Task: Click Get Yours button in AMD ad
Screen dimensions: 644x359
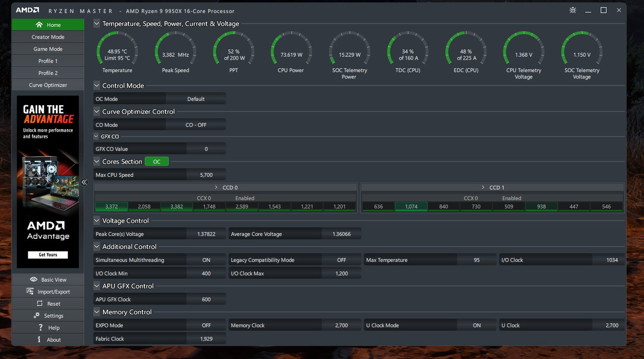Action: (x=48, y=255)
